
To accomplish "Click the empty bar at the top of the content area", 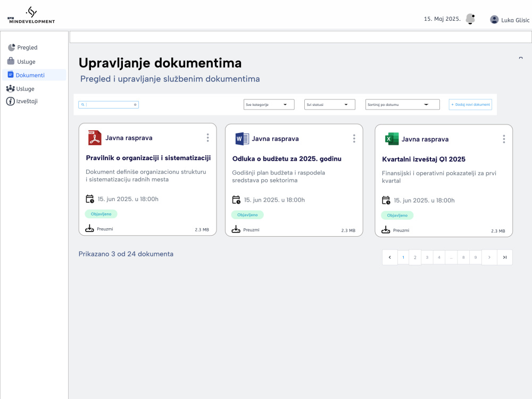I will [x=301, y=37].
